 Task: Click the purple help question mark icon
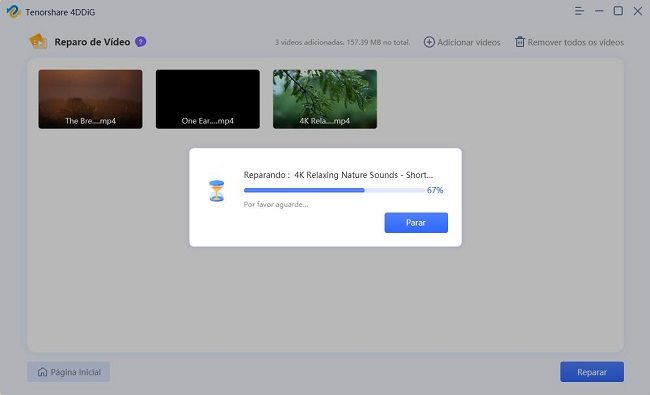point(141,41)
